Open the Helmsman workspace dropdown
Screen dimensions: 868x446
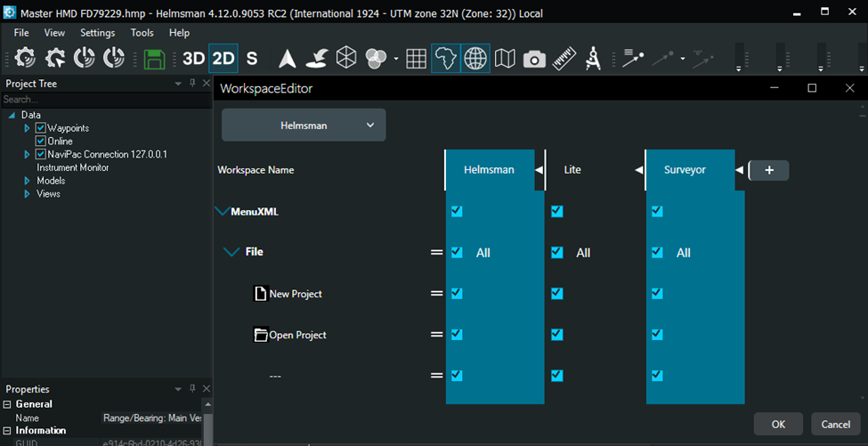tap(304, 125)
